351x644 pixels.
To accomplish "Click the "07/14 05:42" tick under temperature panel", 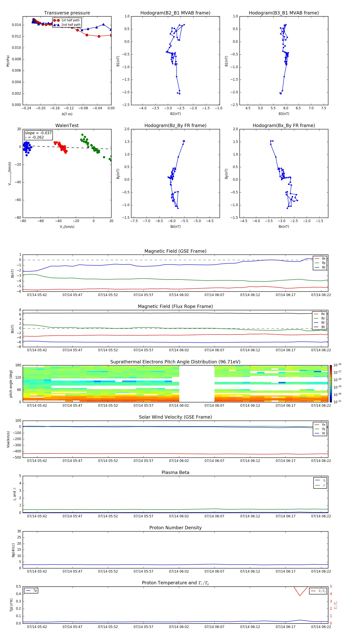I will (37, 627).
